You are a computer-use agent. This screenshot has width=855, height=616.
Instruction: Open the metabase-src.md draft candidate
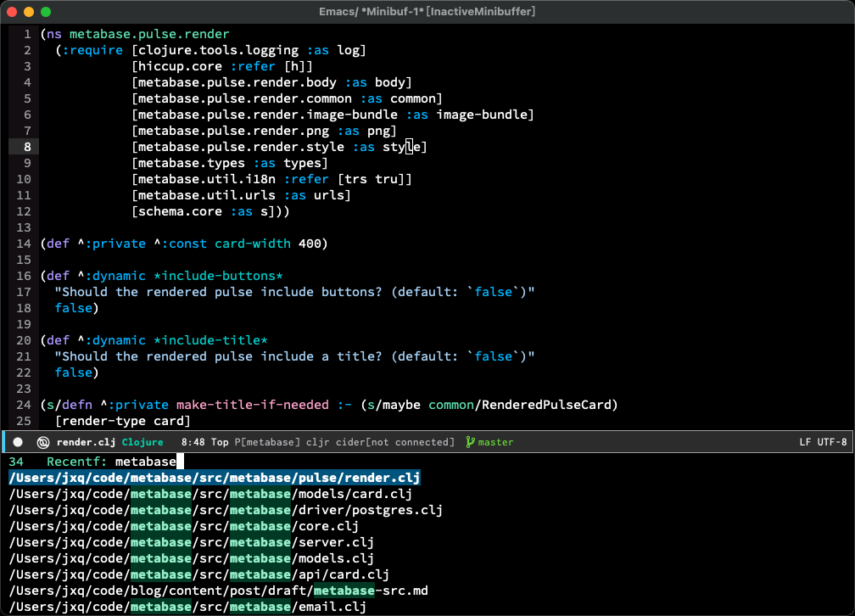(219, 591)
